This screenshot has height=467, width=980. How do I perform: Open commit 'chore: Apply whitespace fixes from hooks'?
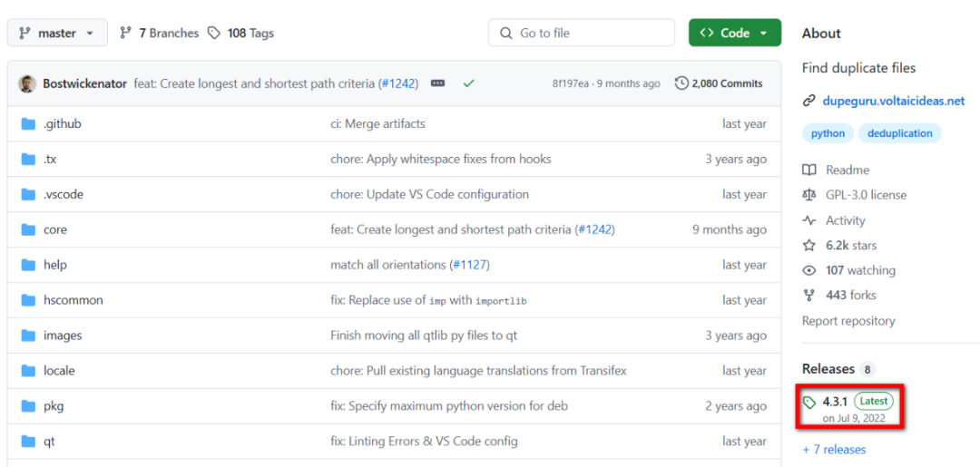pyautogui.click(x=441, y=160)
